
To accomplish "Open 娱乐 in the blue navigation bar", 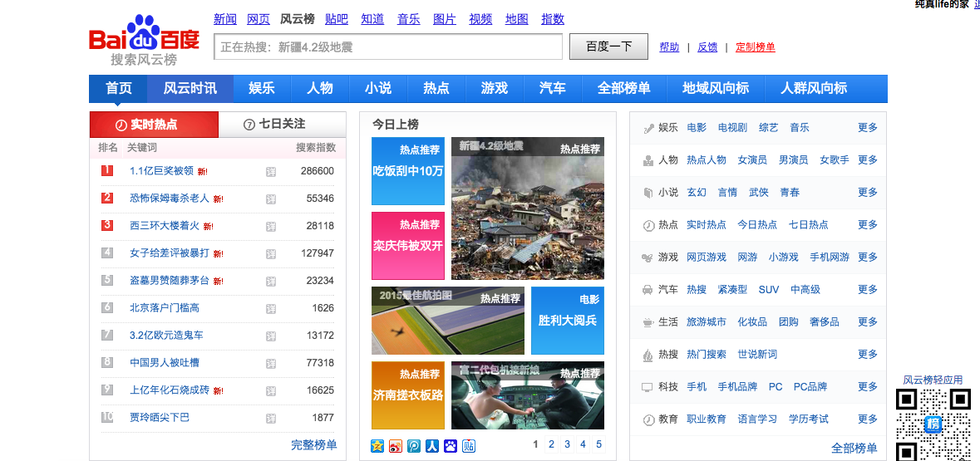I will (262, 88).
